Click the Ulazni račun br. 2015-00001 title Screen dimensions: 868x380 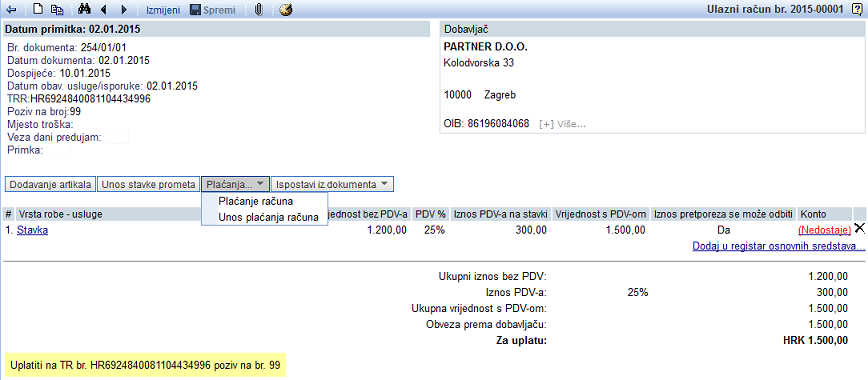775,9
